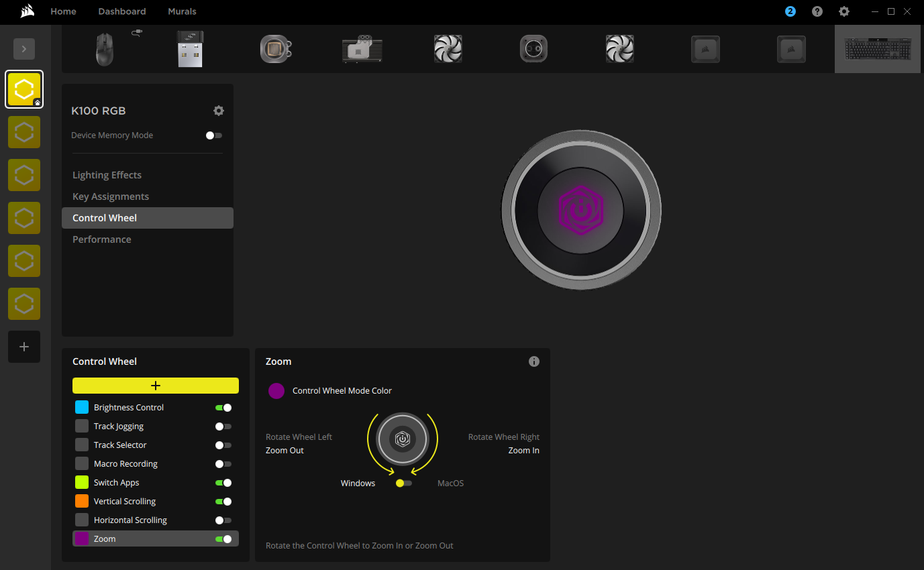This screenshot has height=570, width=924.
Task: Open the wireless USB dongle device
Action: [x=190, y=48]
